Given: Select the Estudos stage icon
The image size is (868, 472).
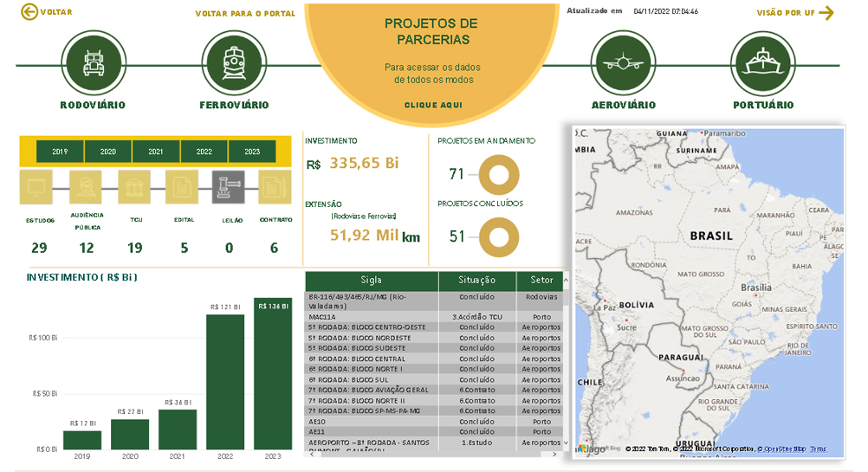Looking at the screenshot, I should coord(36,188).
